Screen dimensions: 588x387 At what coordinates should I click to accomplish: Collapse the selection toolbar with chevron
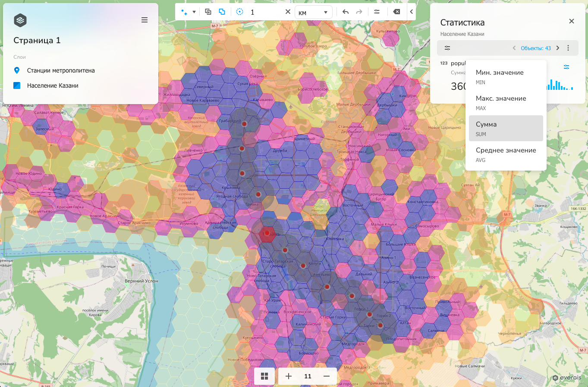(412, 12)
